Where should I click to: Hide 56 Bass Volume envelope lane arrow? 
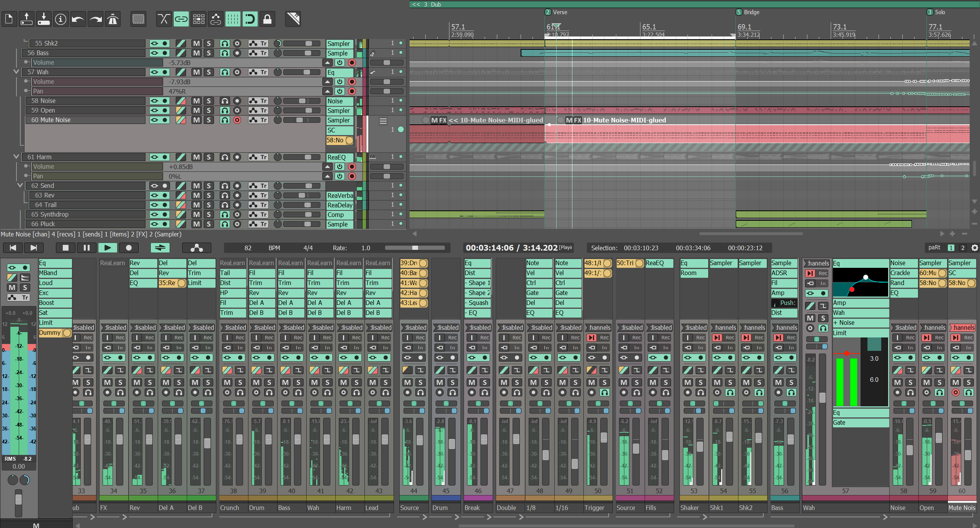[x=327, y=62]
